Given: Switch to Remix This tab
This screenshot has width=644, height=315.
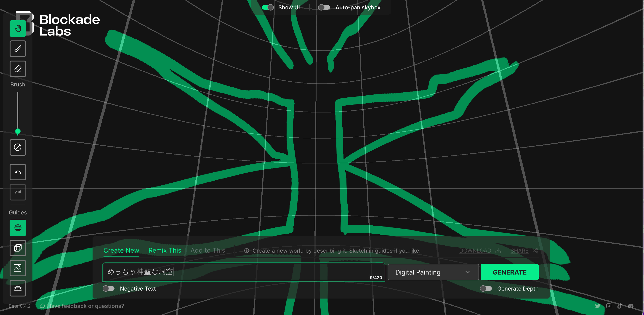Looking at the screenshot, I should tap(164, 251).
